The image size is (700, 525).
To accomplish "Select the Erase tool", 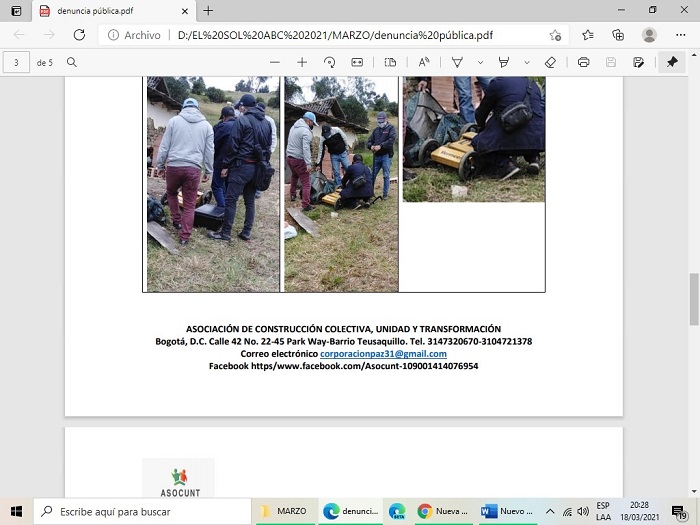I will tap(550, 62).
